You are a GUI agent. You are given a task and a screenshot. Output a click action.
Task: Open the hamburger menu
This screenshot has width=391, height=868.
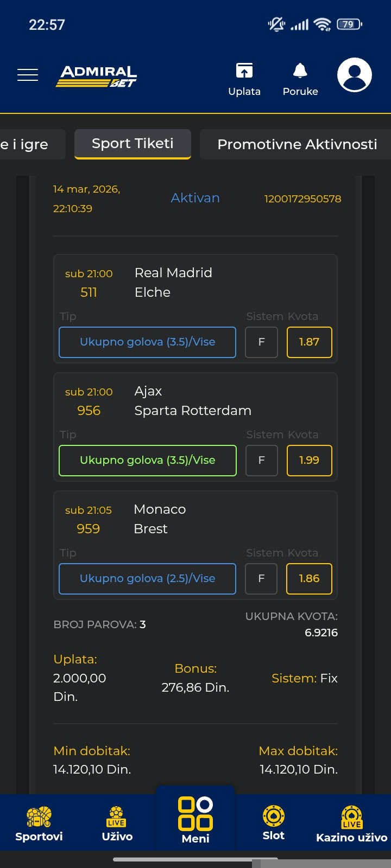[x=28, y=75]
